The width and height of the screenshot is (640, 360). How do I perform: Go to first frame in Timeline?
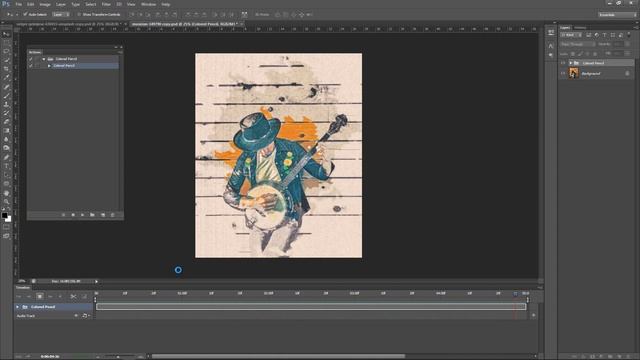[18, 296]
